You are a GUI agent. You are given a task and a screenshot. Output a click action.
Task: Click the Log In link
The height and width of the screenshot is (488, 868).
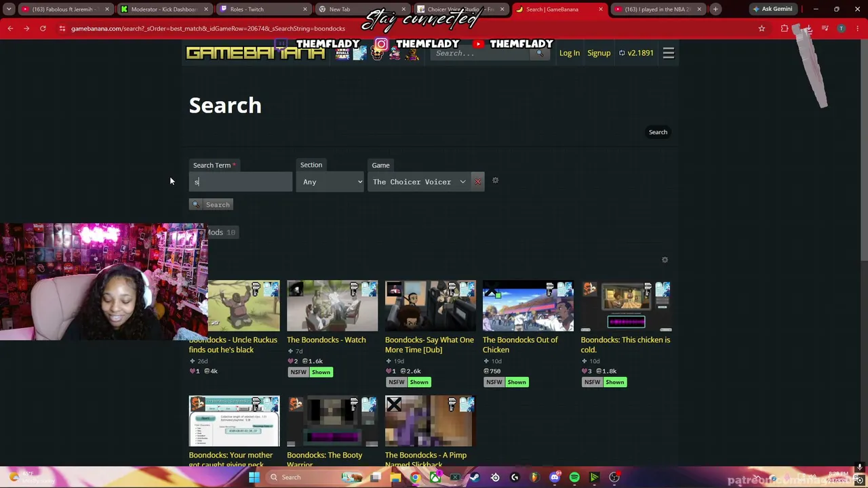click(570, 53)
